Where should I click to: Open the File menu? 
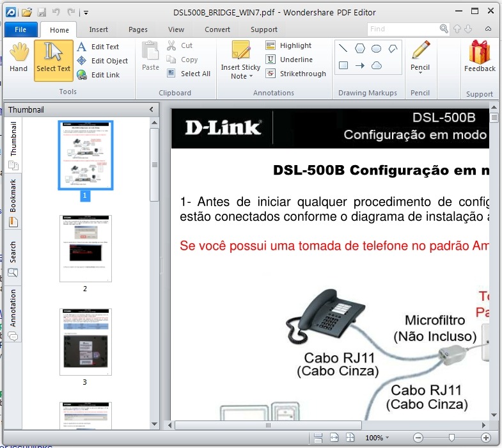[x=21, y=29]
